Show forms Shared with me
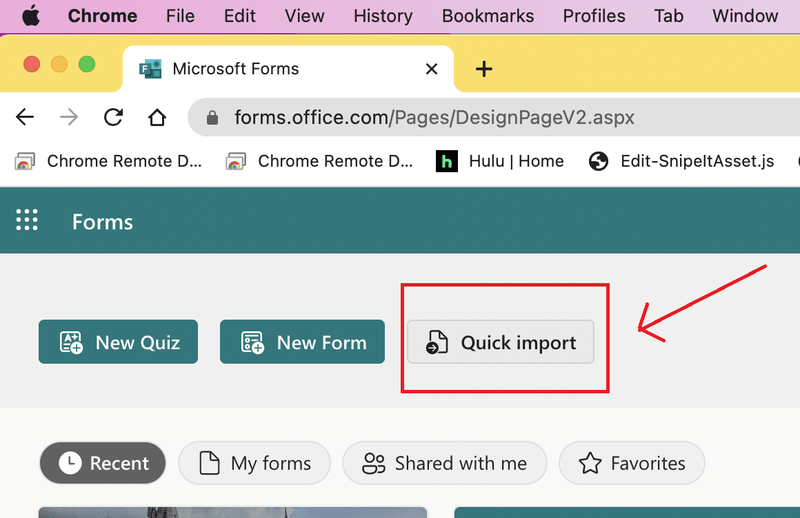The height and width of the screenshot is (518, 800). pyautogui.click(x=444, y=463)
